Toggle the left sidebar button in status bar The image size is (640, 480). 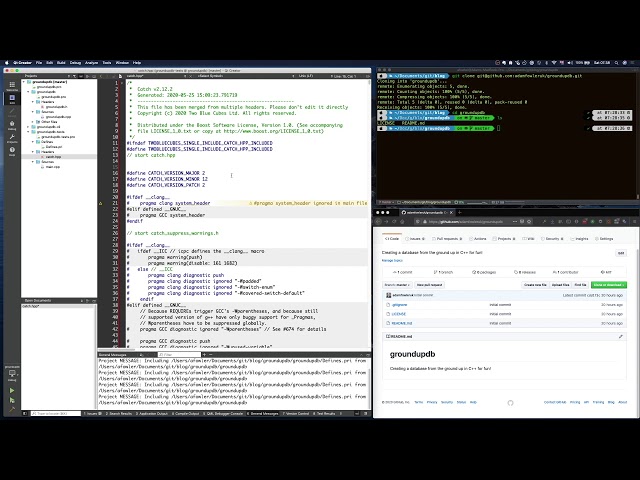[x=24, y=413]
